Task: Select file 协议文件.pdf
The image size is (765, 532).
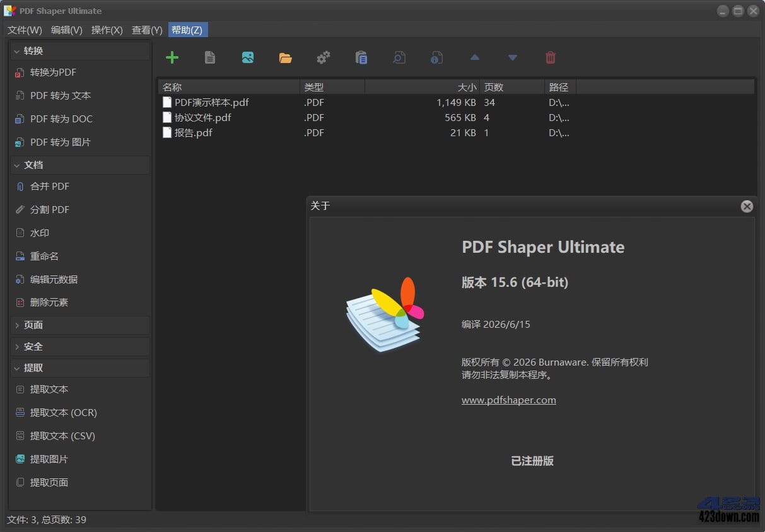Action: [x=202, y=117]
